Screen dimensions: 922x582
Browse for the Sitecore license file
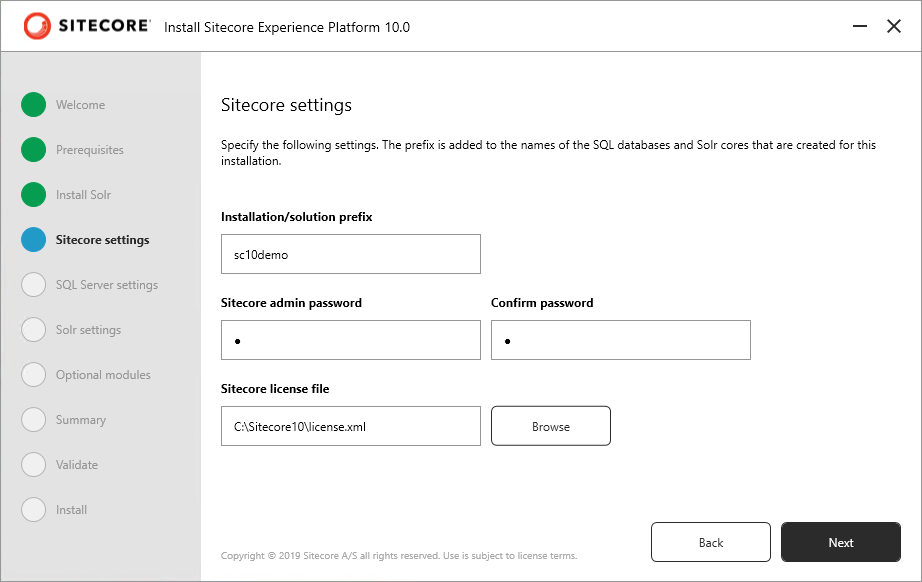551,426
